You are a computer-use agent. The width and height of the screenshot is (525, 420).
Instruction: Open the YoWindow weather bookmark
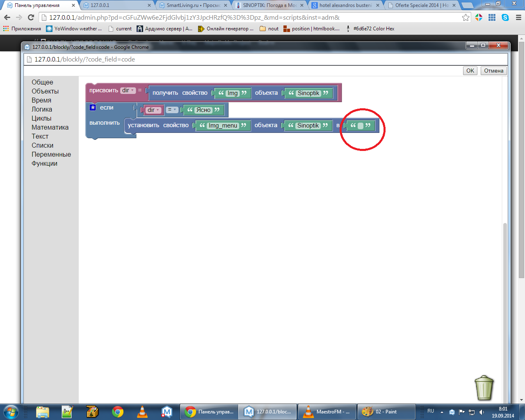click(x=74, y=29)
